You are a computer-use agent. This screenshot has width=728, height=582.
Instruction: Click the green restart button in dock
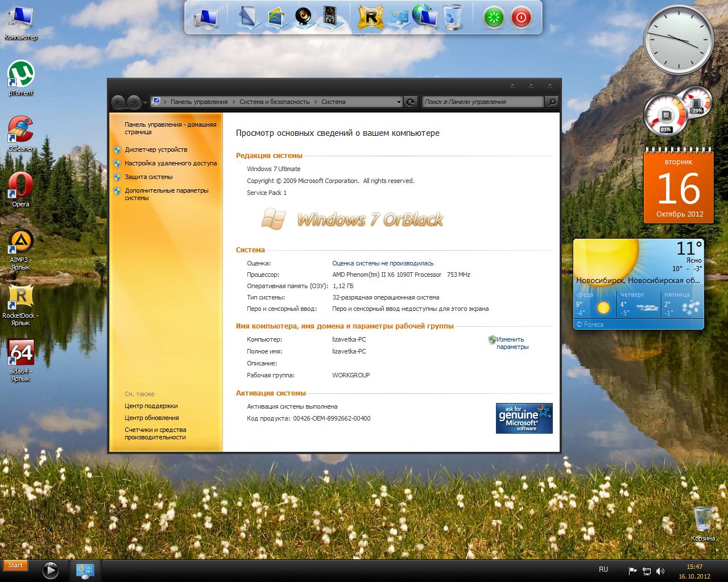pos(494,18)
